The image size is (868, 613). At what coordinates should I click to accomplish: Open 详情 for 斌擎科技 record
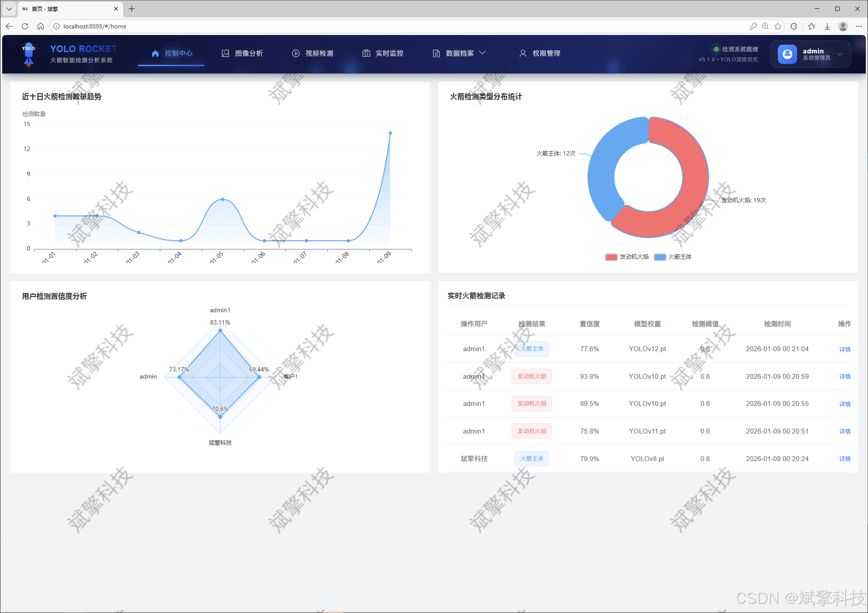click(x=844, y=459)
